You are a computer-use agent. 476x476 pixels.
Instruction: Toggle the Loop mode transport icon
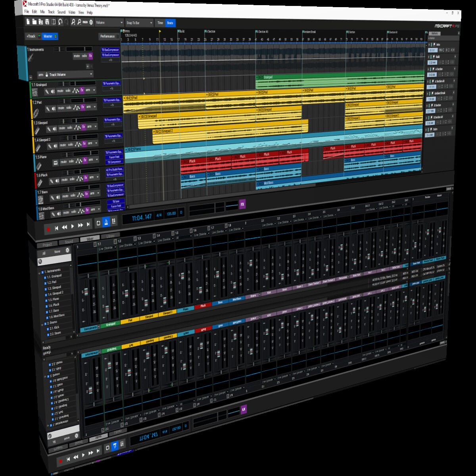[x=98, y=223]
